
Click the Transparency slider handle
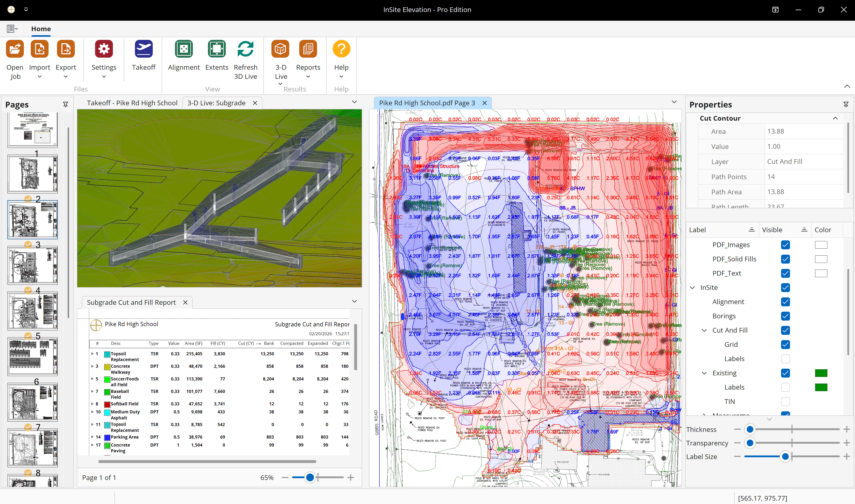tap(750, 443)
